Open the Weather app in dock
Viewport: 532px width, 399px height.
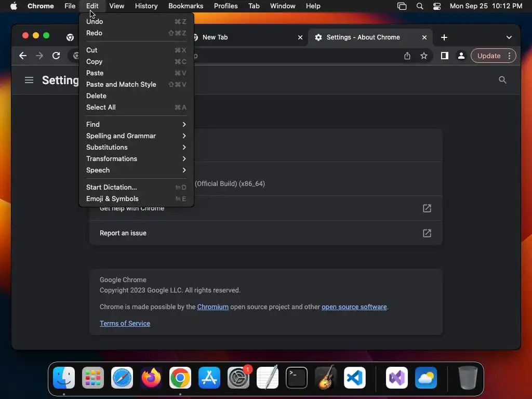pyautogui.click(x=426, y=378)
